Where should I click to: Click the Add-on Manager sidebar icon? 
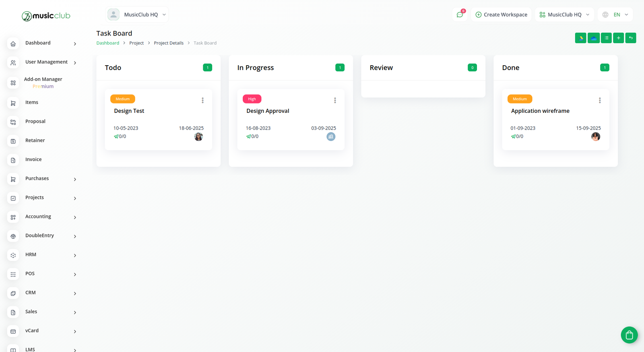(x=13, y=83)
